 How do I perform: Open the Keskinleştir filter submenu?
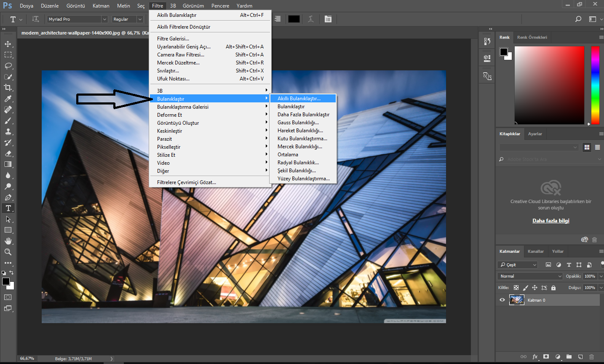(210, 131)
